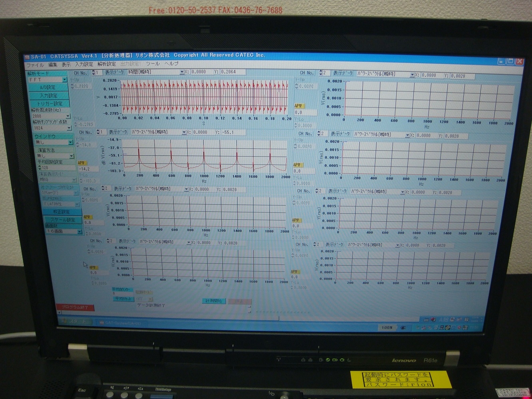Open the 解析設定 menu
The image size is (532, 399).
(106, 64)
